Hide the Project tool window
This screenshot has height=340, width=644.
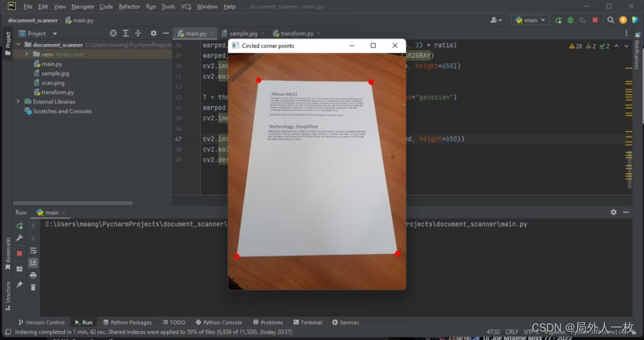(166, 33)
